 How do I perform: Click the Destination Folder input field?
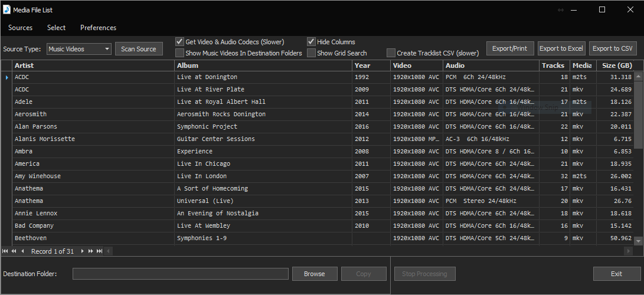(x=180, y=274)
